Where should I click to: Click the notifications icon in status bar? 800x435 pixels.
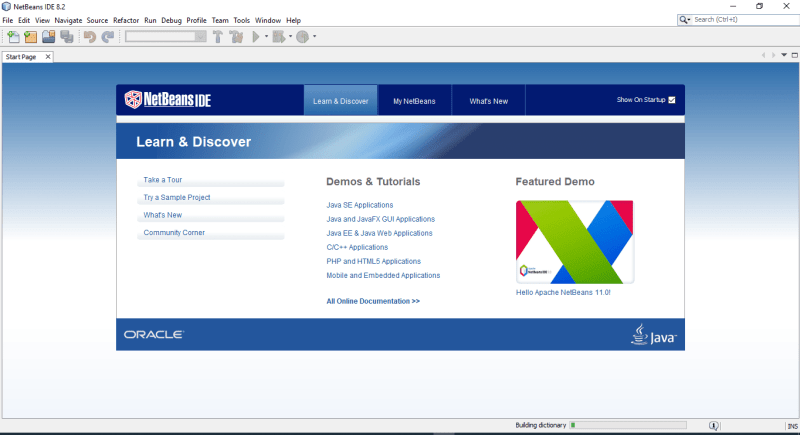click(x=713, y=425)
